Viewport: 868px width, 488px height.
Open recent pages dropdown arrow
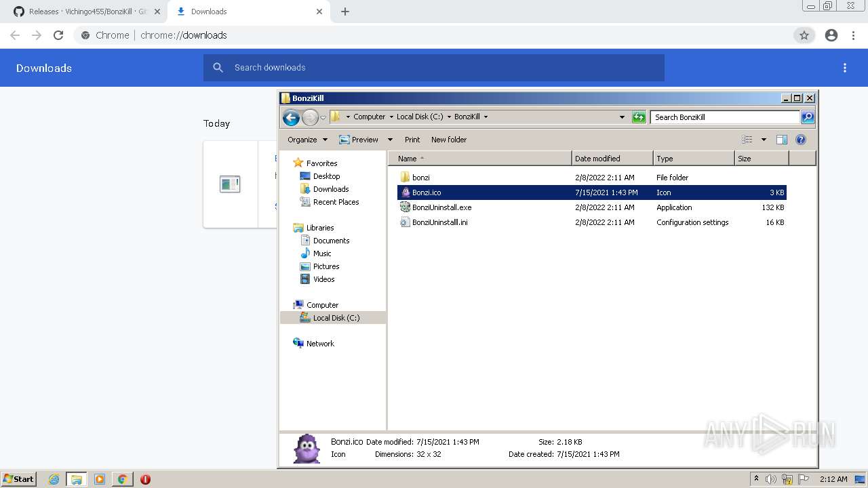coord(323,117)
